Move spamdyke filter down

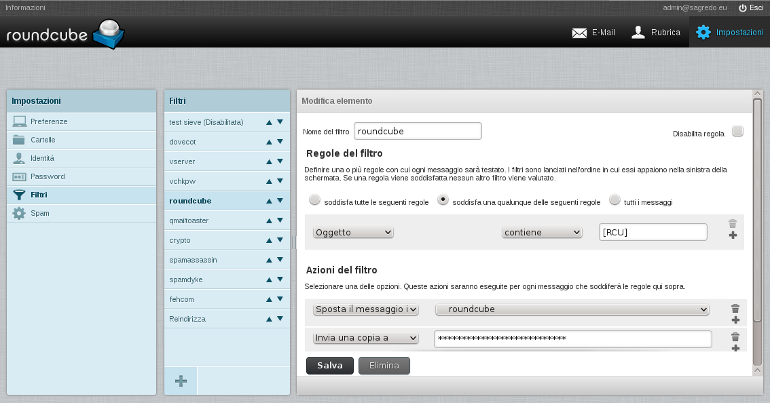pyautogui.click(x=280, y=279)
